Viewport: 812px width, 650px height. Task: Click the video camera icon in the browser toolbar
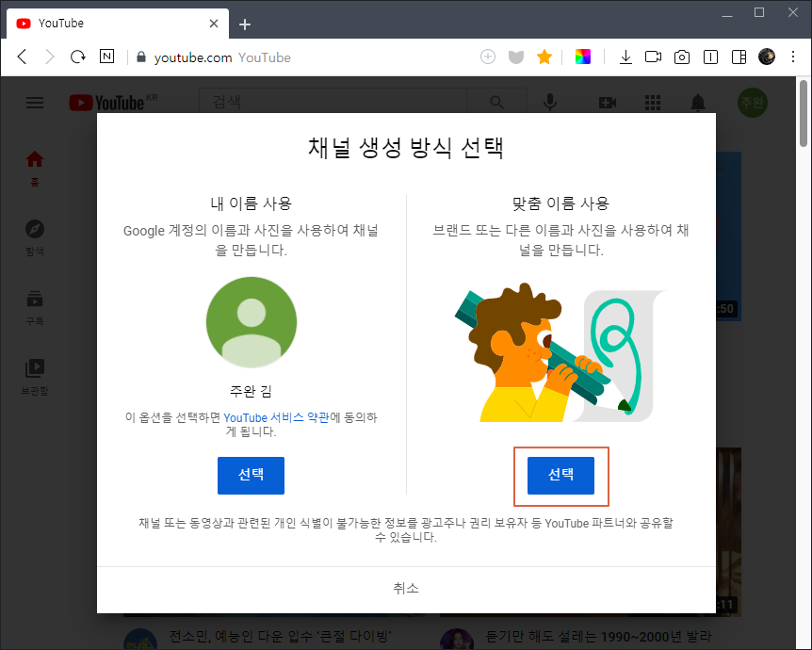coord(653,57)
